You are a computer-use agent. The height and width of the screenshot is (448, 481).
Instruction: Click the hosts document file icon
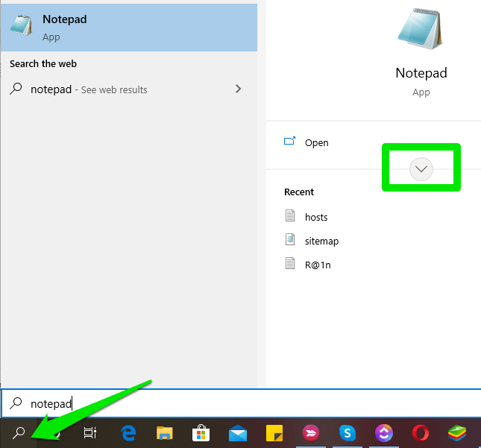click(290, 215)
